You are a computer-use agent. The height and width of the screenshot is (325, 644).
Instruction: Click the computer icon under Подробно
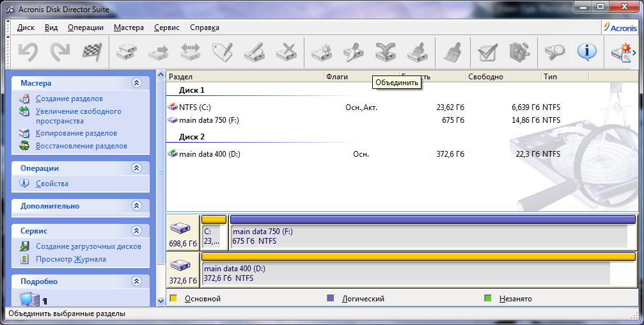(x=29, y=299)
